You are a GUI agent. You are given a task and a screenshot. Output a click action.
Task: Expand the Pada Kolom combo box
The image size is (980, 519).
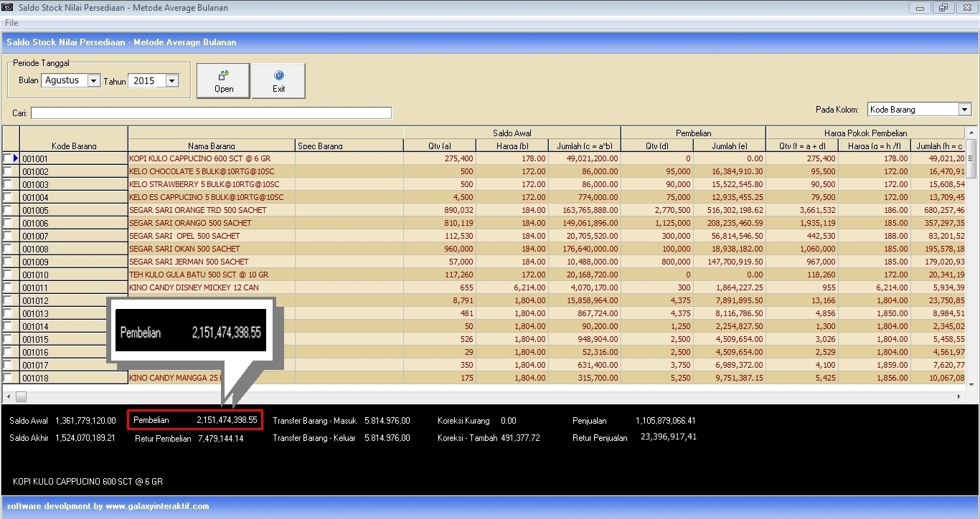[964, 110]
